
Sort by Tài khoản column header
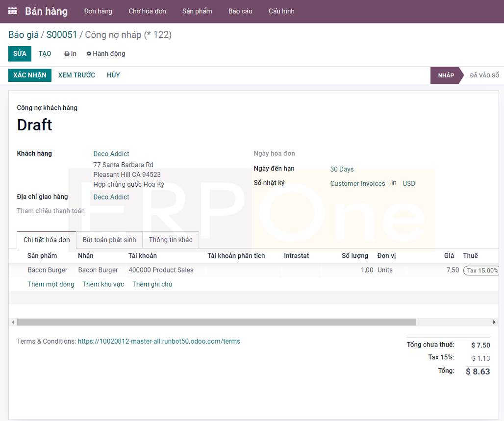[143, 256]
